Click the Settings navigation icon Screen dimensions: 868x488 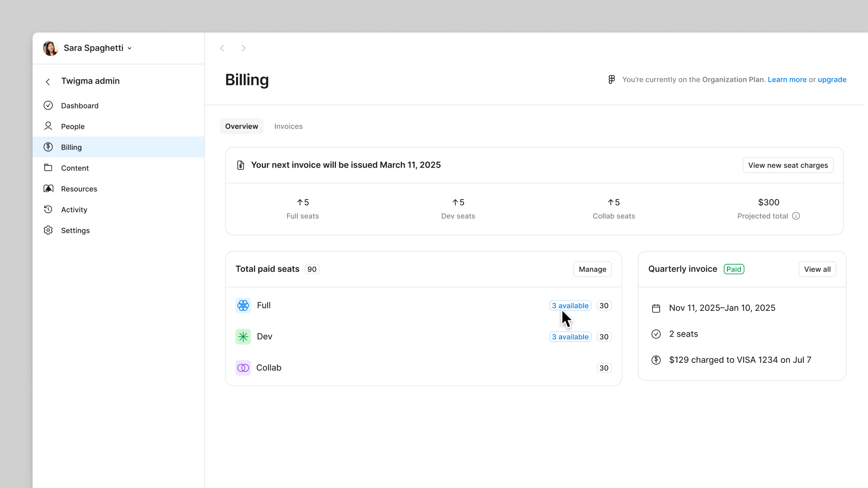point(48,230)
